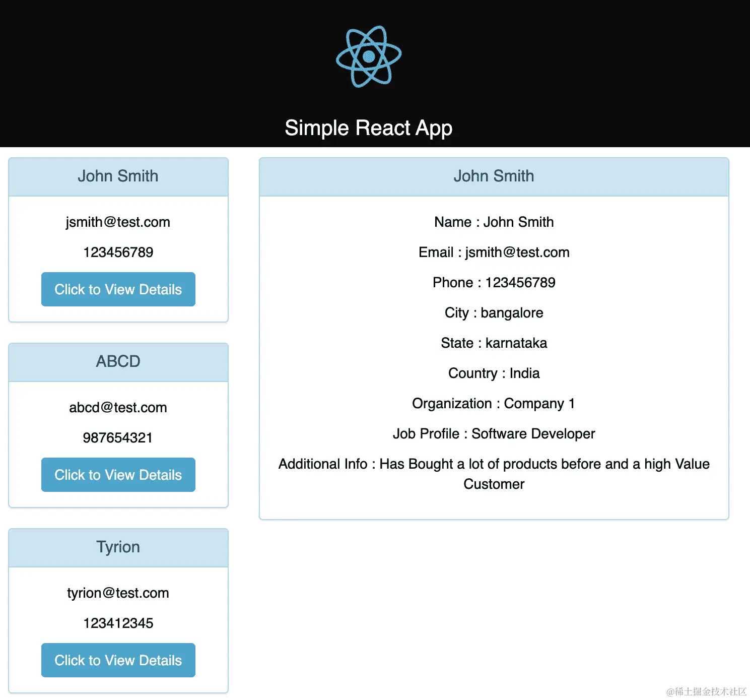
Task: Click John Smith card header in list
Action: pos(118,176)
